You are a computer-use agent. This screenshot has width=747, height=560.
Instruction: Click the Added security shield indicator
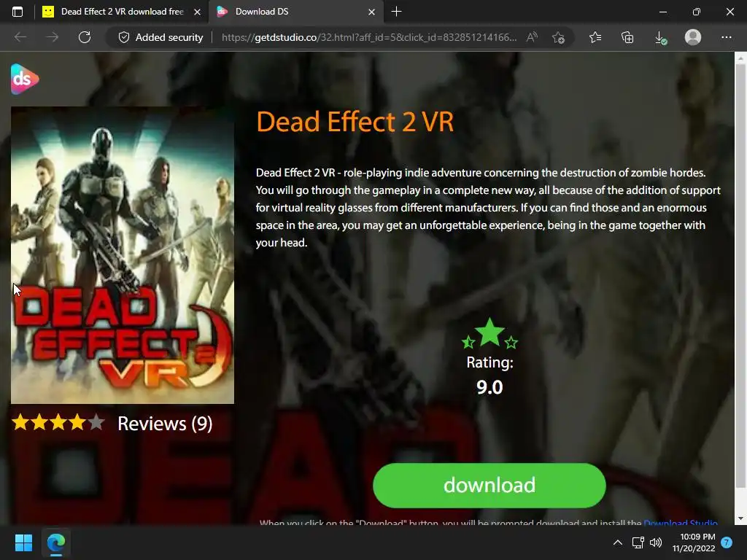pos(160,37)
